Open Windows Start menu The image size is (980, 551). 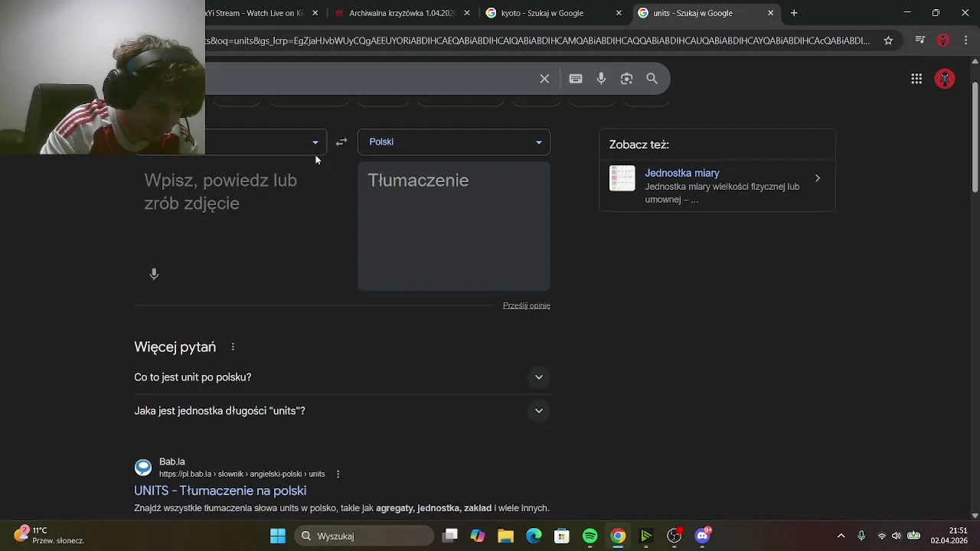tap(278, 536)
